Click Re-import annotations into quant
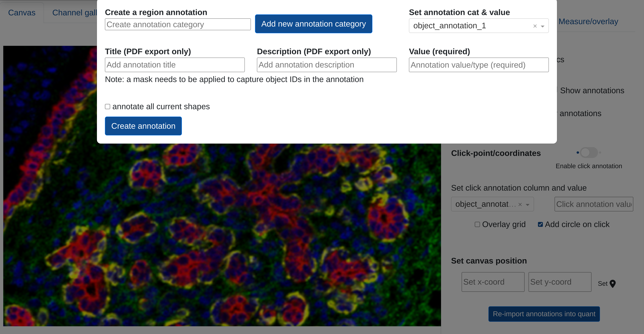 [544, 314]
